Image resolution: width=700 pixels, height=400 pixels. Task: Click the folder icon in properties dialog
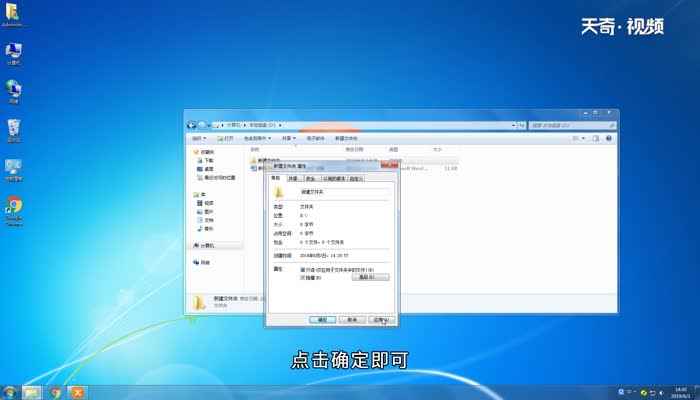[279, 192]
